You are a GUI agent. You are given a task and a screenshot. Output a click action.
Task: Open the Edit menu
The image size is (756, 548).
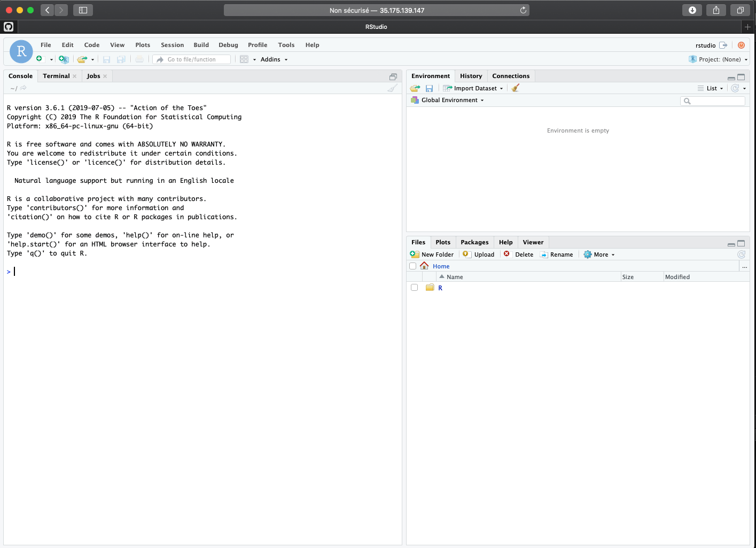click(68, 45)
